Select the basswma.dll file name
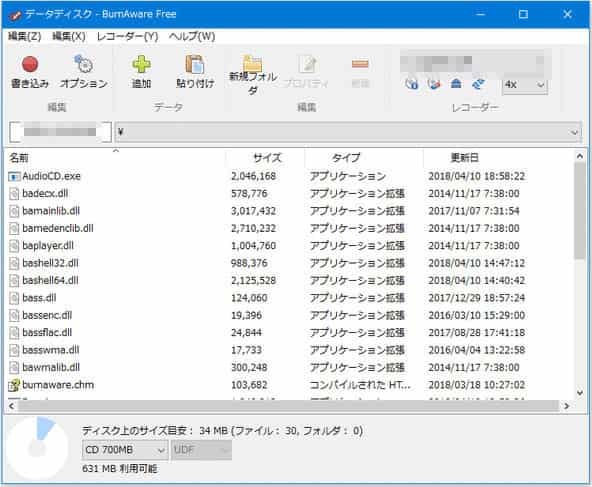Screen dimensions: 592x487 (x=51, y=350)
